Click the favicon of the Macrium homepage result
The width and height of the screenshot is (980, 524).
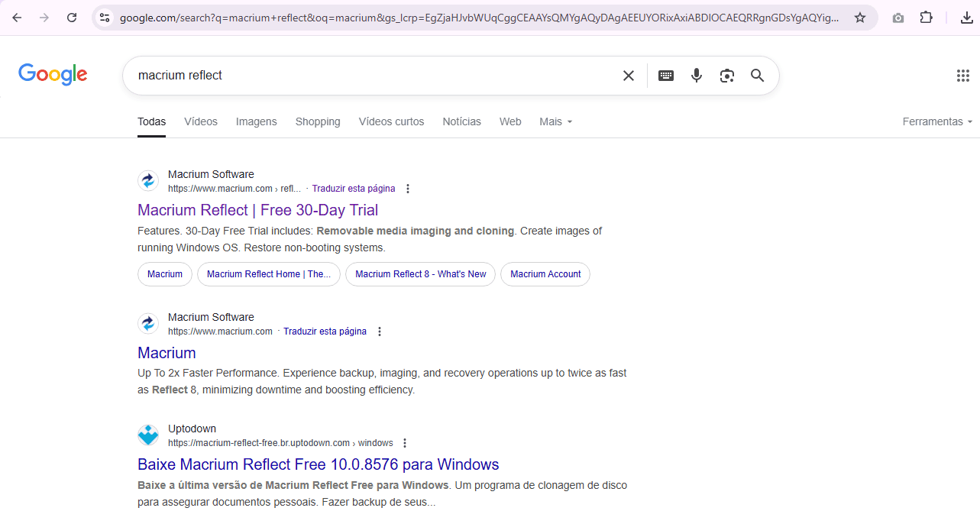[x=148, y=324]
